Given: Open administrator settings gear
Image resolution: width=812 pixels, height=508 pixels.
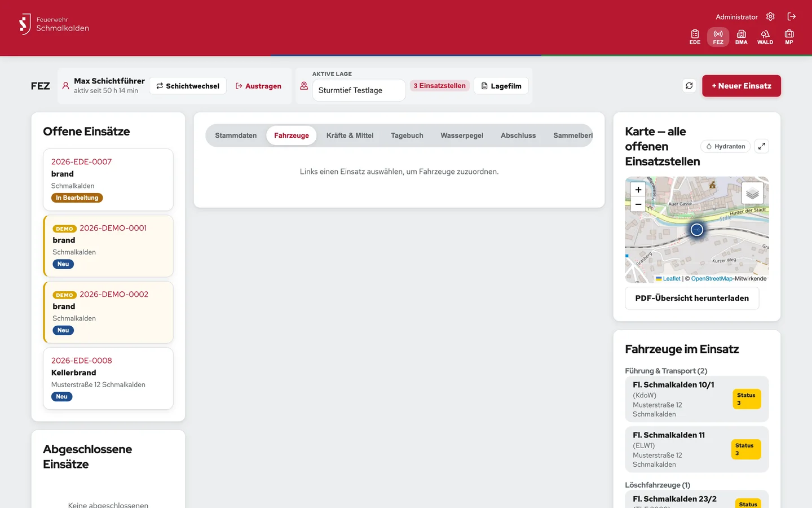Looking at the screenshot, I should click(x=770, y=17).
